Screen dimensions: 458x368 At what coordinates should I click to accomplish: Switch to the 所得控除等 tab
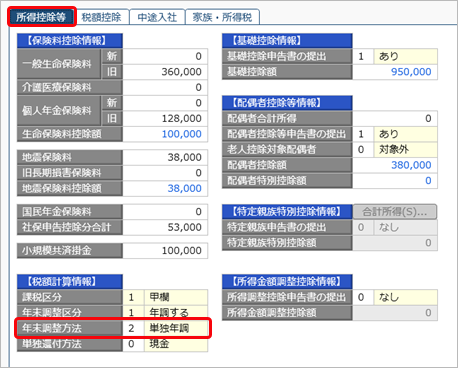coord(42,17)
